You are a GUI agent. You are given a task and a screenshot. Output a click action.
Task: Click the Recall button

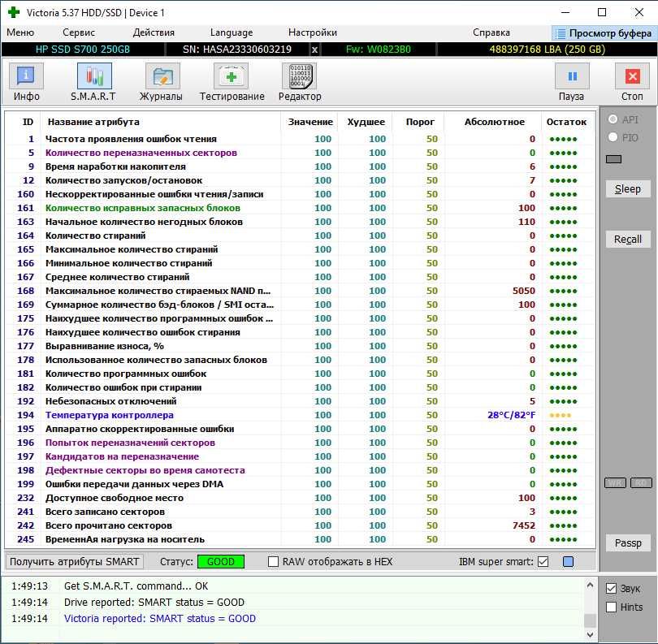click(628, 239)
